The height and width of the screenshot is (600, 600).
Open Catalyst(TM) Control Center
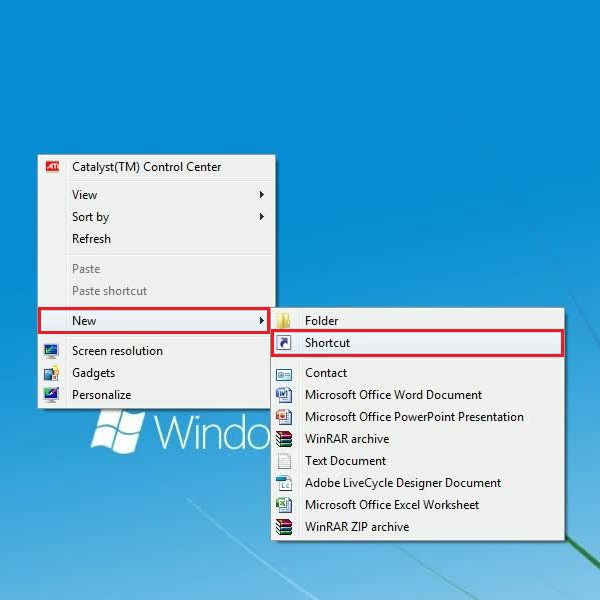157,167
